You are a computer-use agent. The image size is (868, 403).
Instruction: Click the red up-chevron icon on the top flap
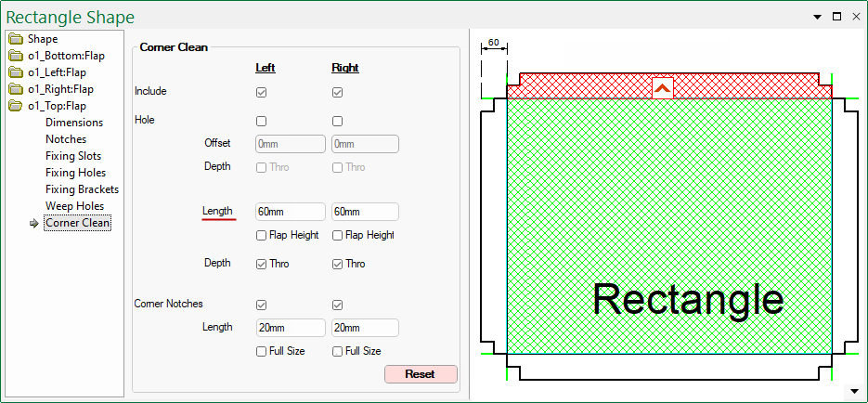click(x=663, y=88)
